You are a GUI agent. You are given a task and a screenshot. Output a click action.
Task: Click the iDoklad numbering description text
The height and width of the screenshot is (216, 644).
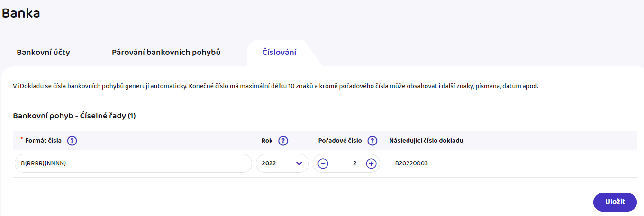pyautogui.click(x=276, y=87)
